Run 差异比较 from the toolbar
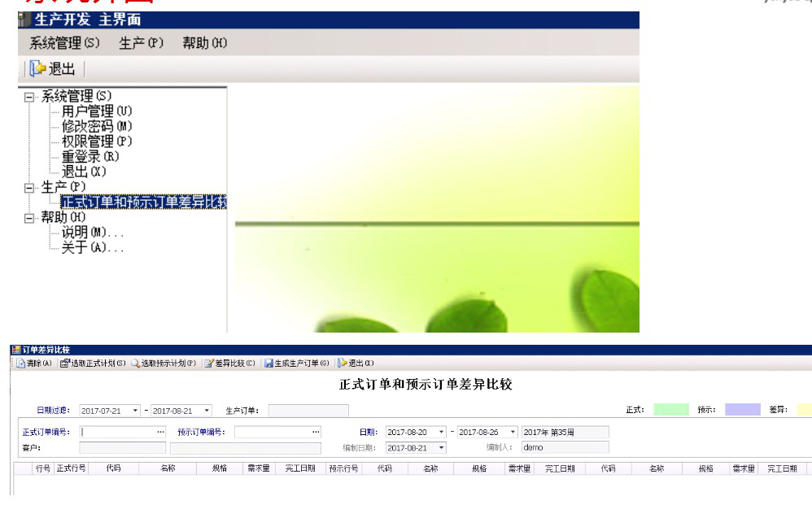The height and width of the screenshot is (531, 812). tap(209, 363)
